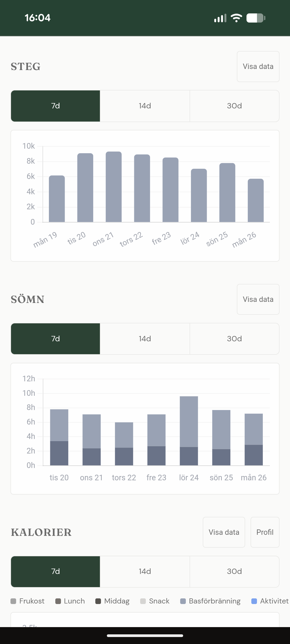The image size is (290, 644).
Task: Toggle the Snack legend item
Action: tap(155, 601)
